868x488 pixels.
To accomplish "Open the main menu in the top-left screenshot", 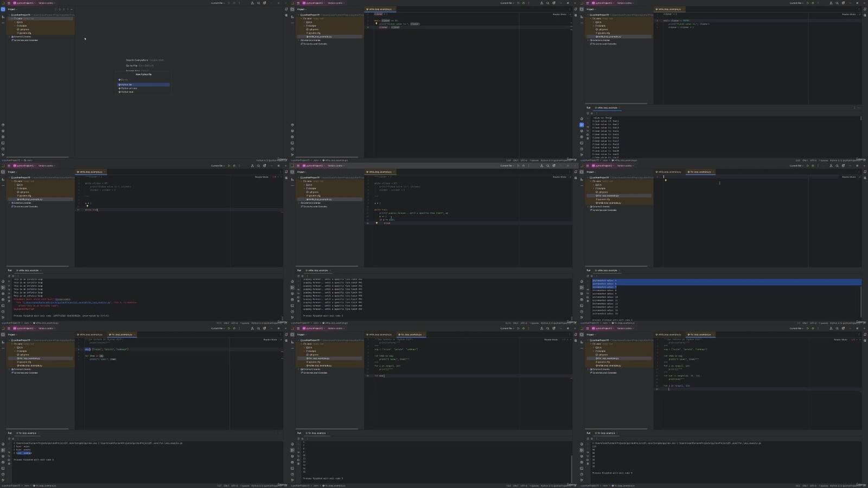I will tap(9, 3).
